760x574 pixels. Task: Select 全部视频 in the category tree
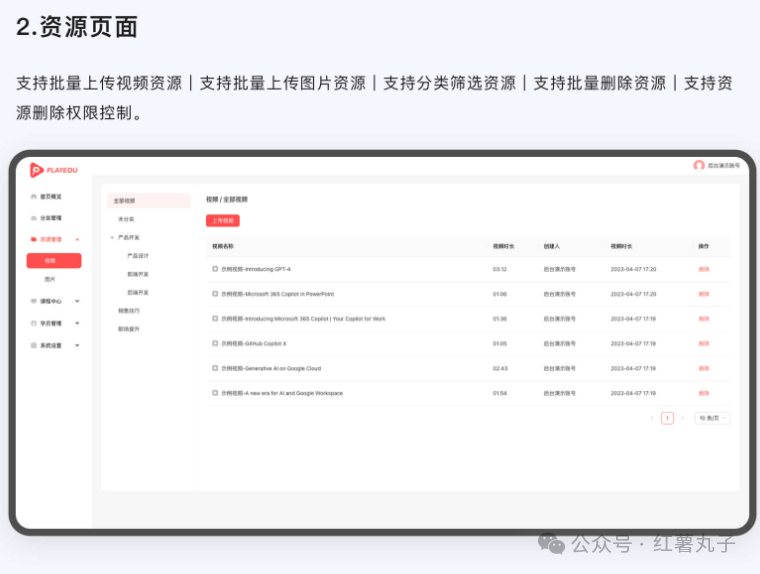149,201
